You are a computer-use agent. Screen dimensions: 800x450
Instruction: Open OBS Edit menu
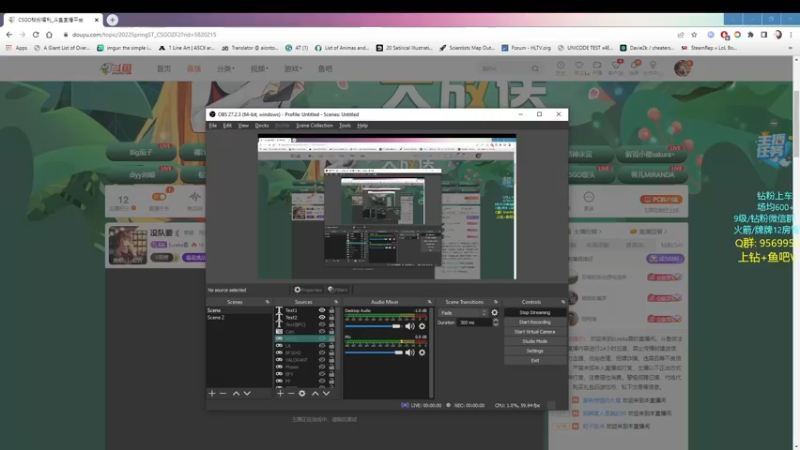tap(227, 126)
